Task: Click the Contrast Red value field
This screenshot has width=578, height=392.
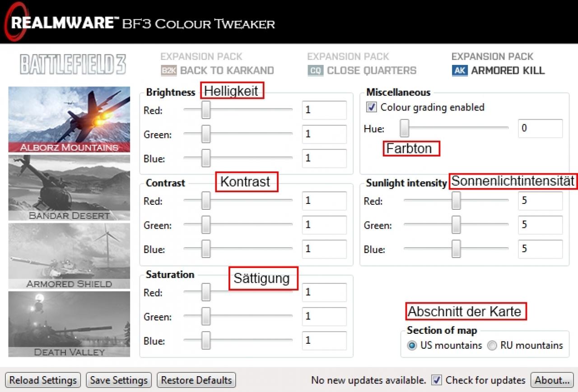Action: (x=324, y=201)
